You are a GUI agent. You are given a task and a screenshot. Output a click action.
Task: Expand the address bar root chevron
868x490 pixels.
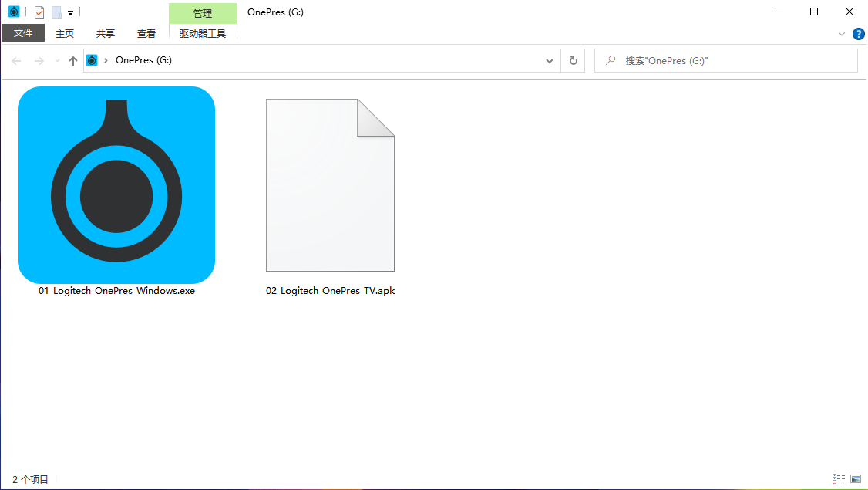coord(106,60)
